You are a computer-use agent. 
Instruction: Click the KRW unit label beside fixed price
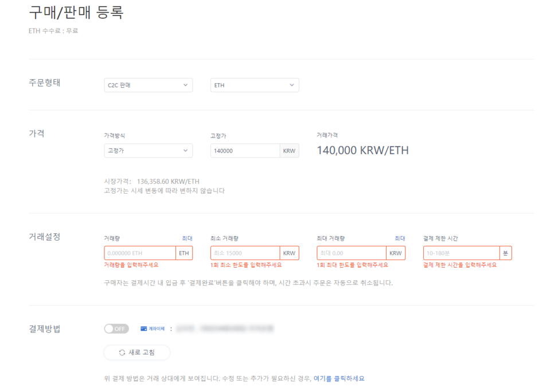click(x=290, y=151)
